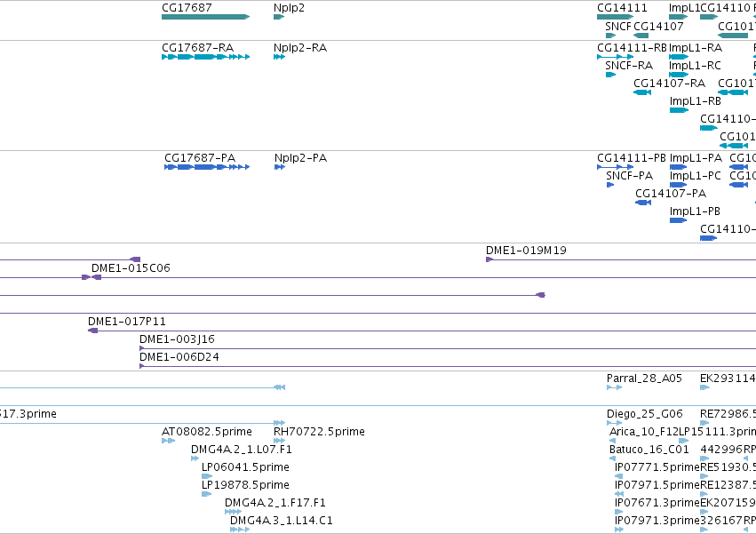The height and width of the screenshot is (534, 756).
Task: Click the Nplp2-RA transcript label
Action: click(x=300, y=48)
